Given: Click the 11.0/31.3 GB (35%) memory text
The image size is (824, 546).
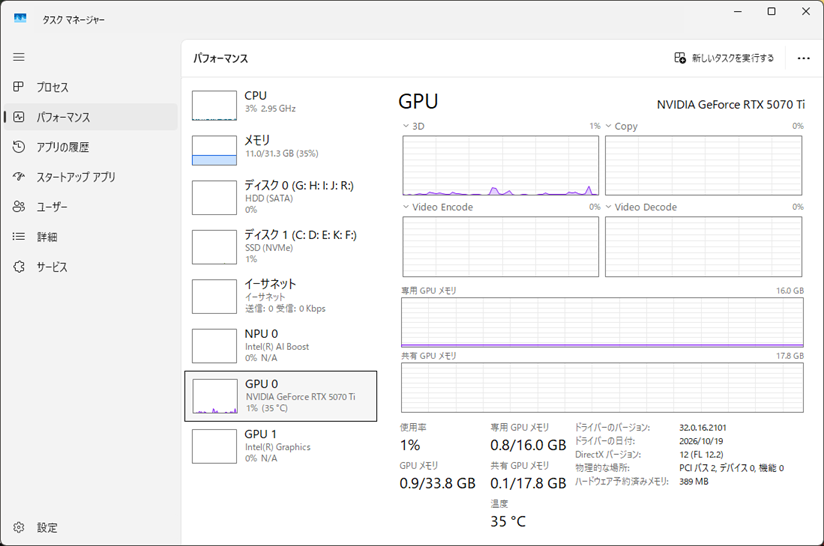Looking at the screenshot, I should 282,153.
